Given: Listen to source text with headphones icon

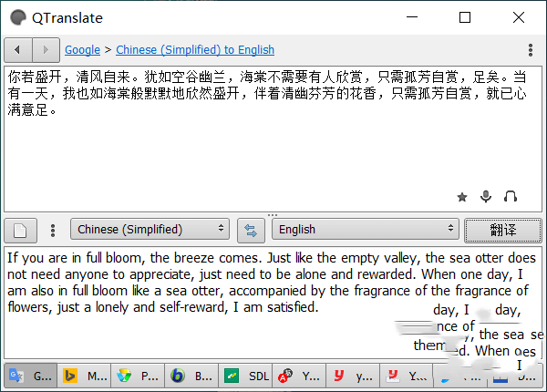Looking at the screenshot, I should pyautogui.click(x=511, y=197).
